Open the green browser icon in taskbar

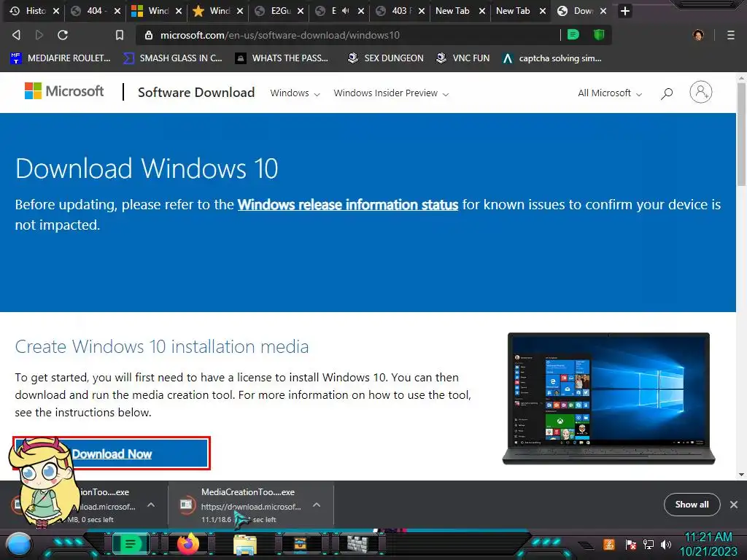pyautogui.click(x=130, y=544)
